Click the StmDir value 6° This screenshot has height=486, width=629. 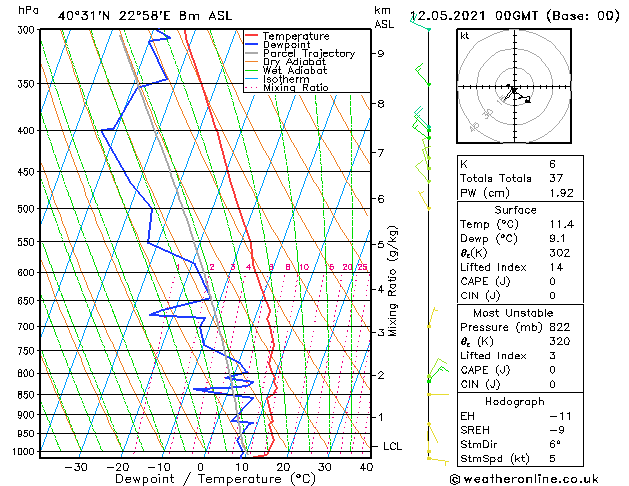[x=555, y=444]
